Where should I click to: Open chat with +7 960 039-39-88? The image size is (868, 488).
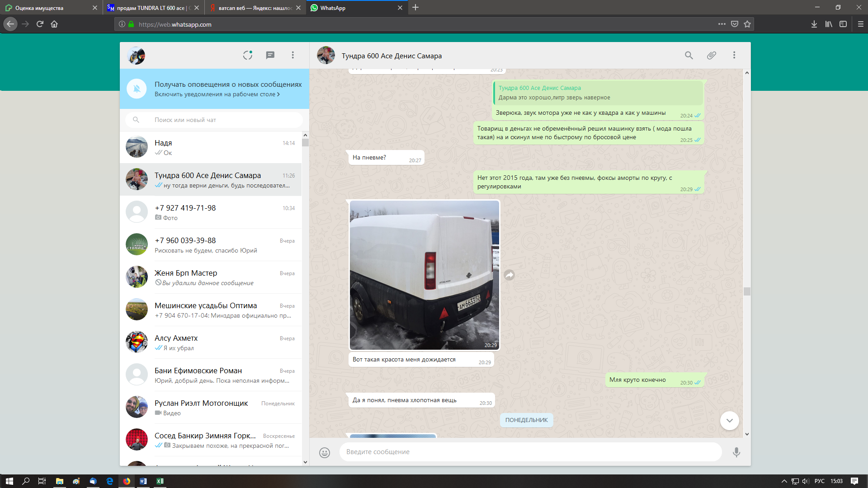click(211, 245)
